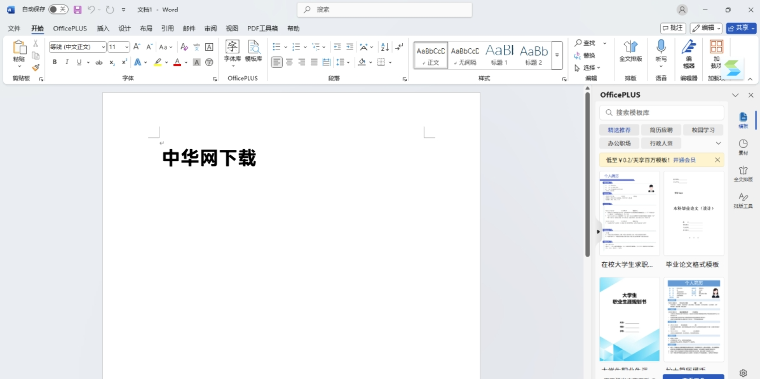Click the Save icon in title bar
760x379 pixels.
point(78,9)
